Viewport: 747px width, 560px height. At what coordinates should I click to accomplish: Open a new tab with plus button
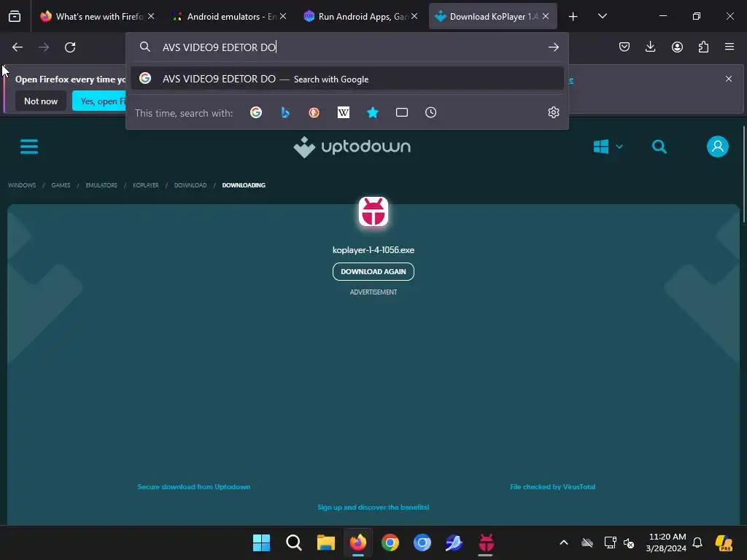coord(573,17)
